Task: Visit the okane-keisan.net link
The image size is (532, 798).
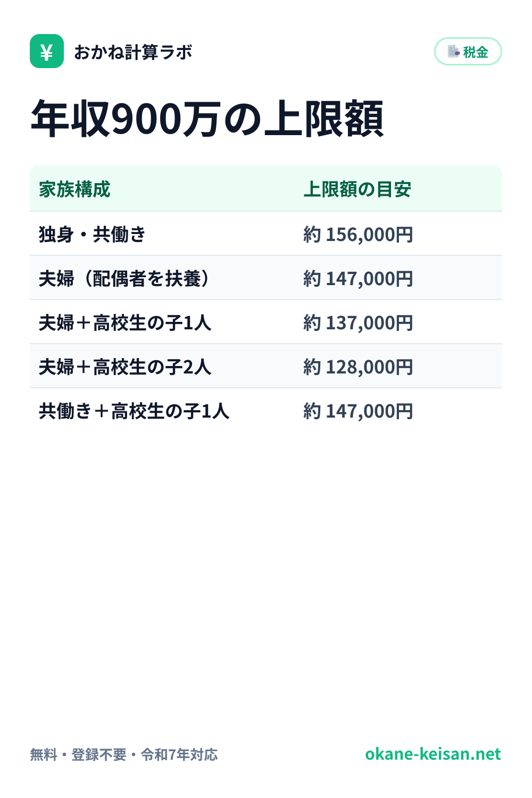Action: [x=433, y=754]
